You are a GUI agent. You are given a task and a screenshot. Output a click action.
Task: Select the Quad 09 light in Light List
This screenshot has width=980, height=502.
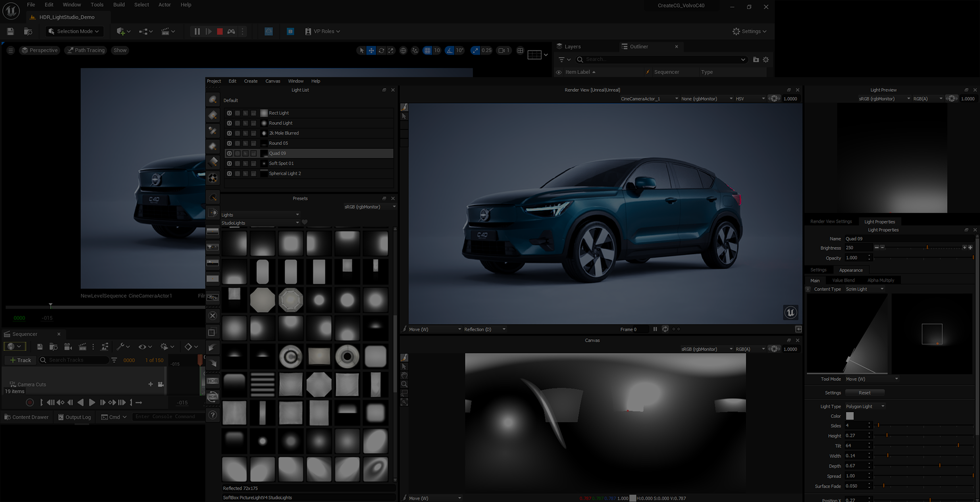309,154
